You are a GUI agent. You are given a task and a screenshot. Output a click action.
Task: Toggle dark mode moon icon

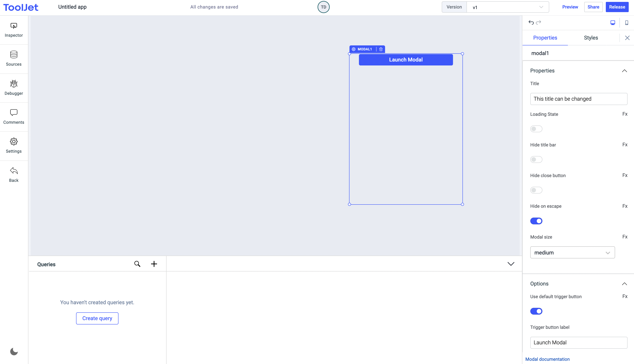(14, 352)
